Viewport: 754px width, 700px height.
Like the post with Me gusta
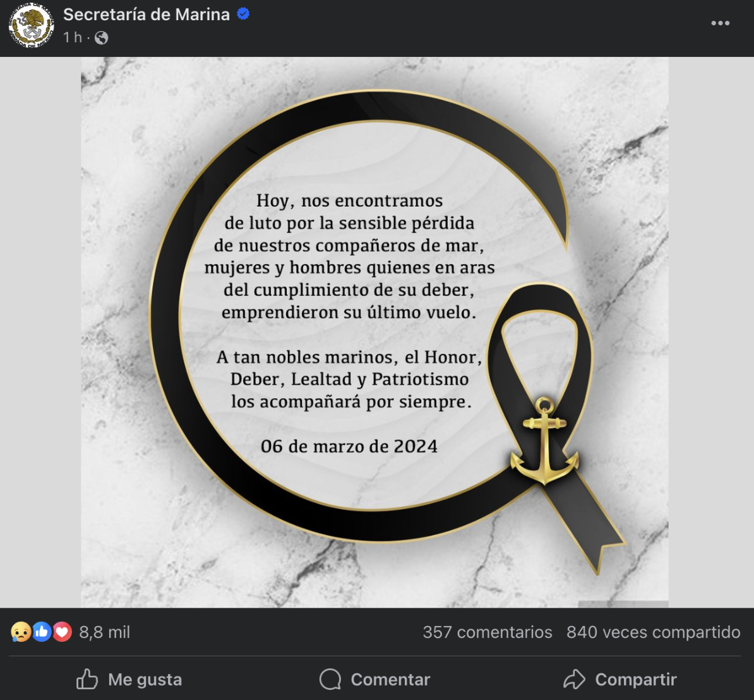129,679
